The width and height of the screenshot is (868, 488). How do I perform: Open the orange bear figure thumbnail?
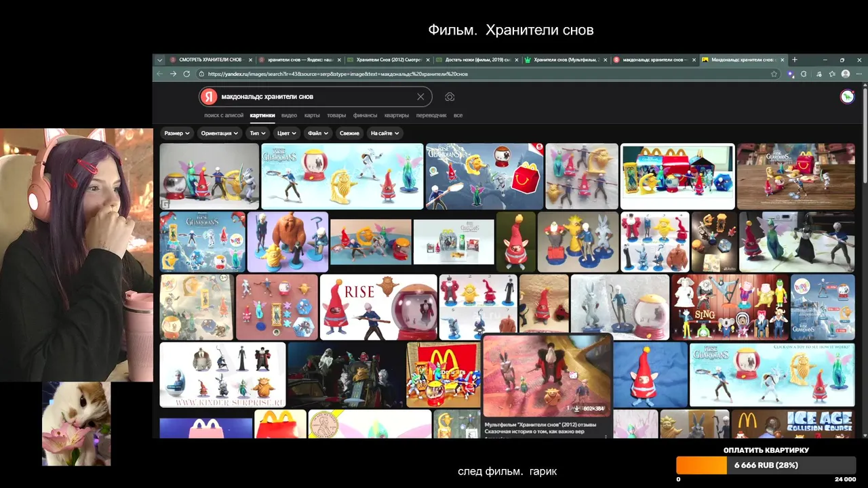288,242
